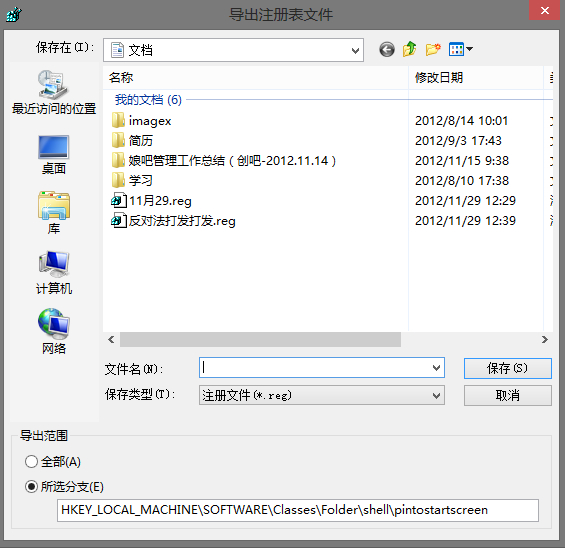Image resolution: width=565 pixels, height=548 pixels.
Task: Open the view menu icon
Action: tap(461, 49)
